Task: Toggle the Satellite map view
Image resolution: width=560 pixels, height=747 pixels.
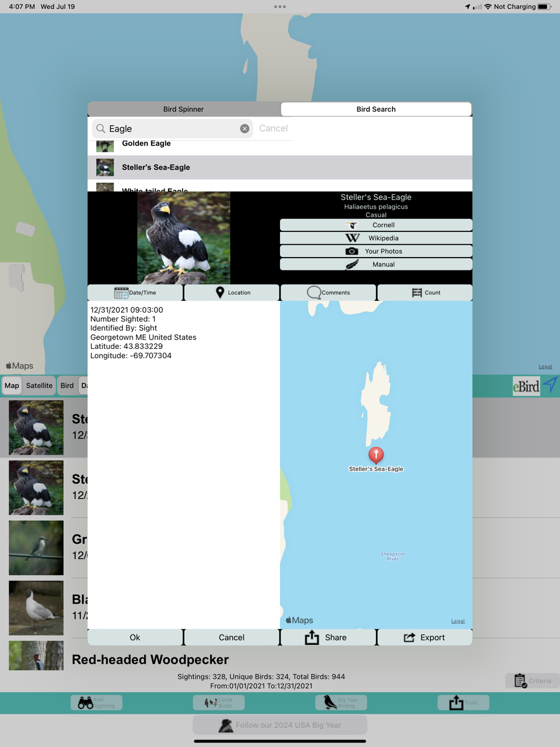Action: coord(39,386)
